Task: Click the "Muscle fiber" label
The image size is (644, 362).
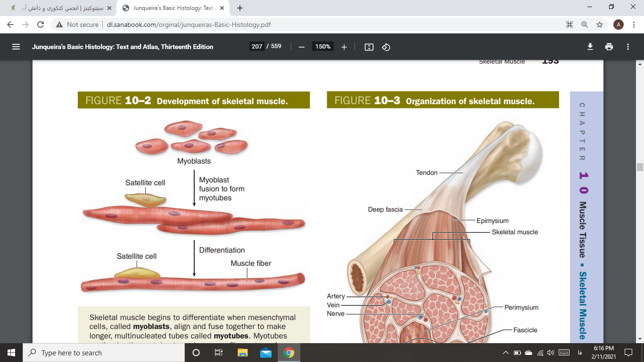Action: point(251,263)
